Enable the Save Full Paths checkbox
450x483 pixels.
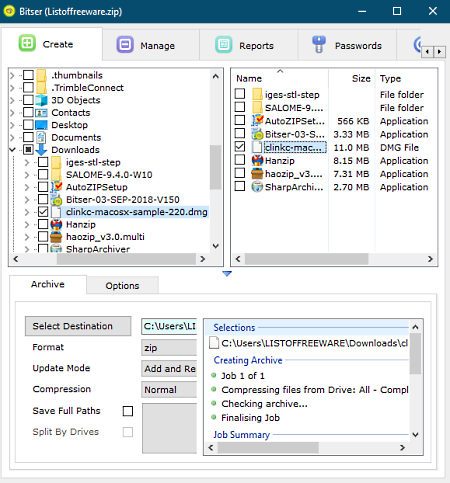[128, 411]
